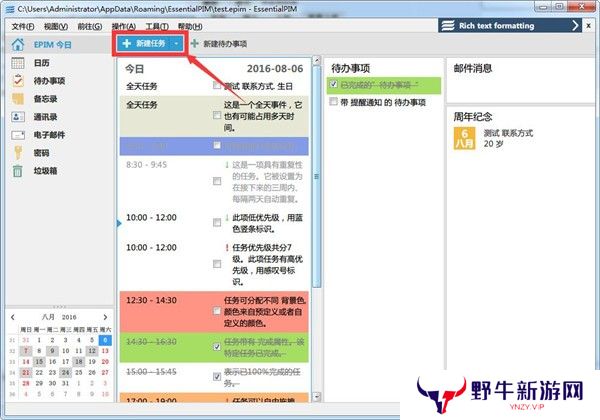Click 八月 2016 calendar header
600x420 pixels.
59,317
